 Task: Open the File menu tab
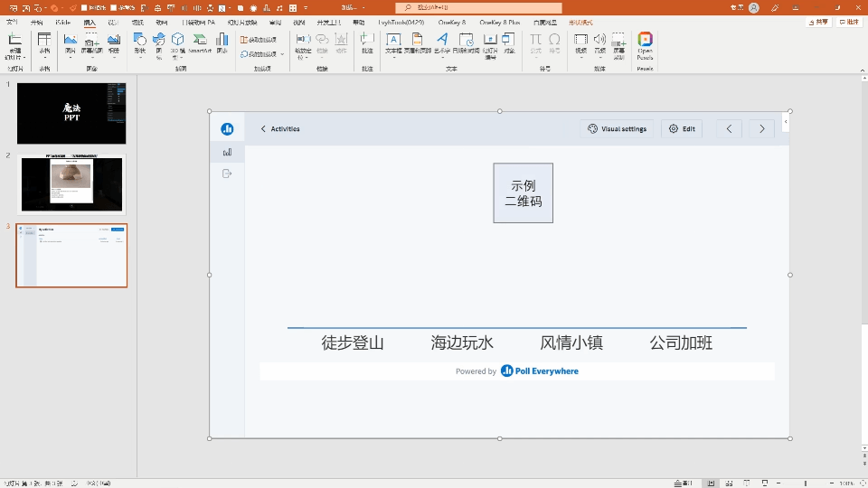(x=12, y=22)
